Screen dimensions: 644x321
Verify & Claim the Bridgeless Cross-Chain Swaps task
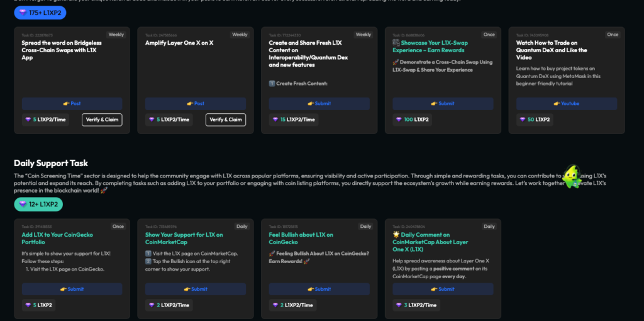coord(102,120)
